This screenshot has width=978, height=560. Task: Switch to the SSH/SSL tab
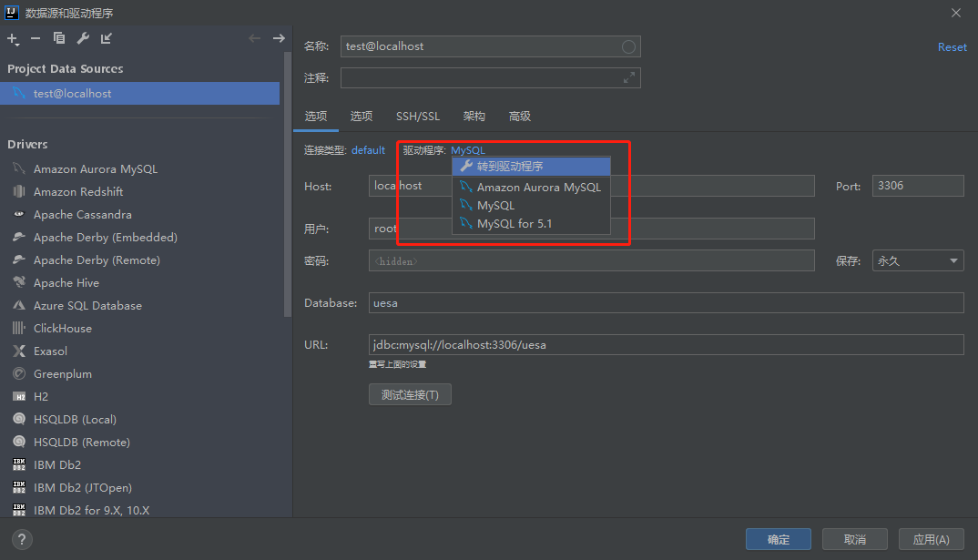417,116
